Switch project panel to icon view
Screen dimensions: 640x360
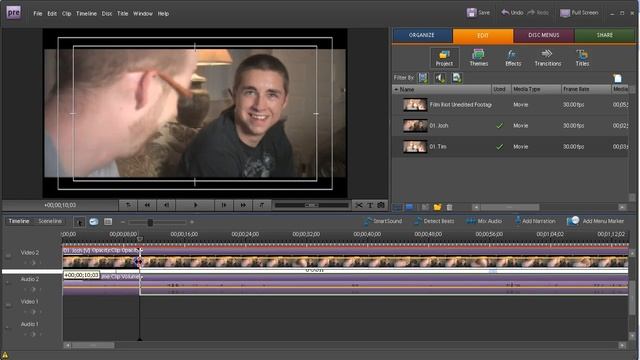409,207
